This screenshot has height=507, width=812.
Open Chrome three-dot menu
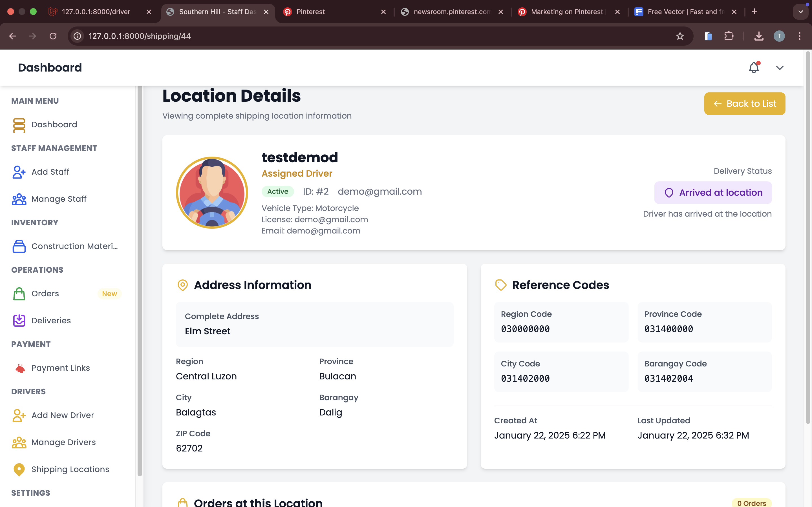[x=800, y=36]
